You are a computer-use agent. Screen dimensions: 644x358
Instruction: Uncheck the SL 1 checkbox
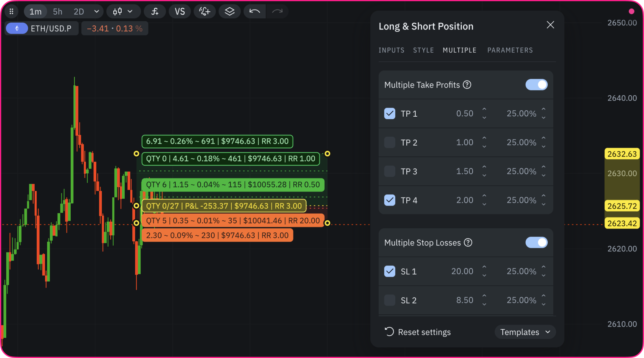pyautogui.click(x=390, y=271)
